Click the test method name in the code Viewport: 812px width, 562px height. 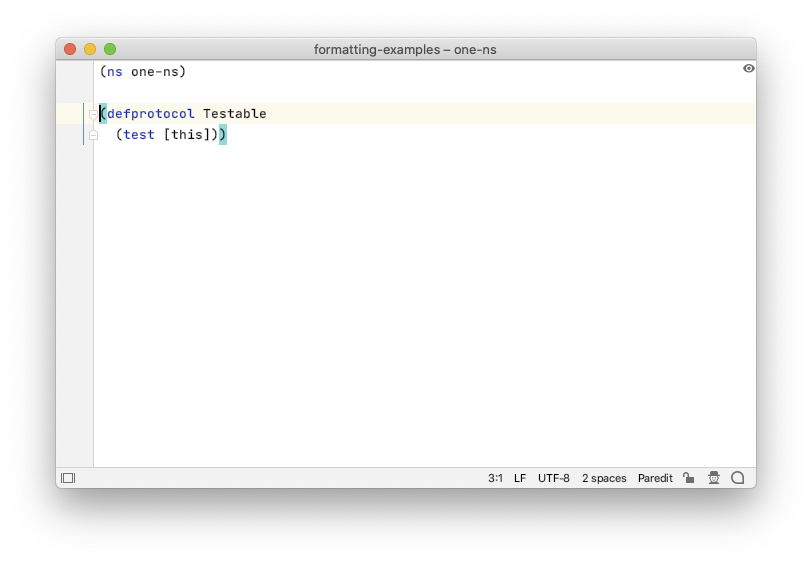pyautogui.click(x=139, y=135)
